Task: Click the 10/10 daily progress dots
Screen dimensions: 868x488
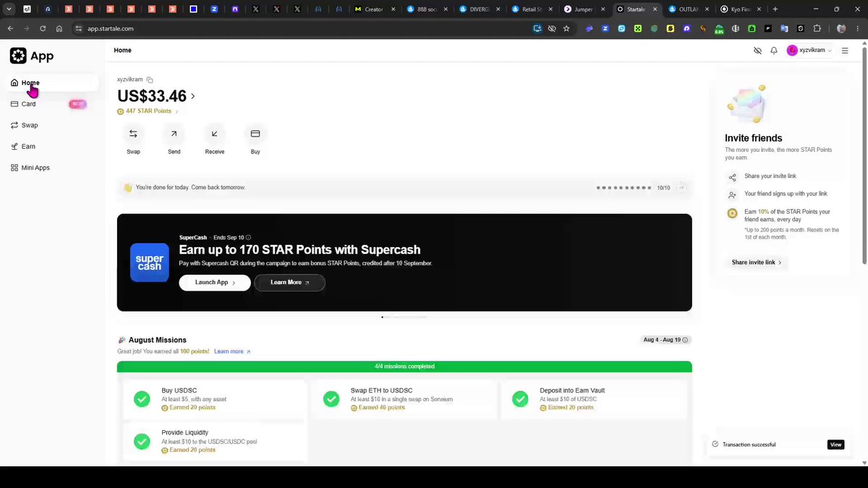Action: pos(624,187)
